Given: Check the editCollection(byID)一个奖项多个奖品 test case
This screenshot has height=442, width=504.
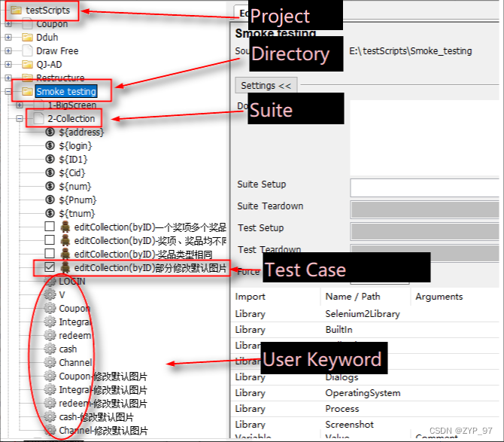Looking at the screenshot, I should (50, 227).
